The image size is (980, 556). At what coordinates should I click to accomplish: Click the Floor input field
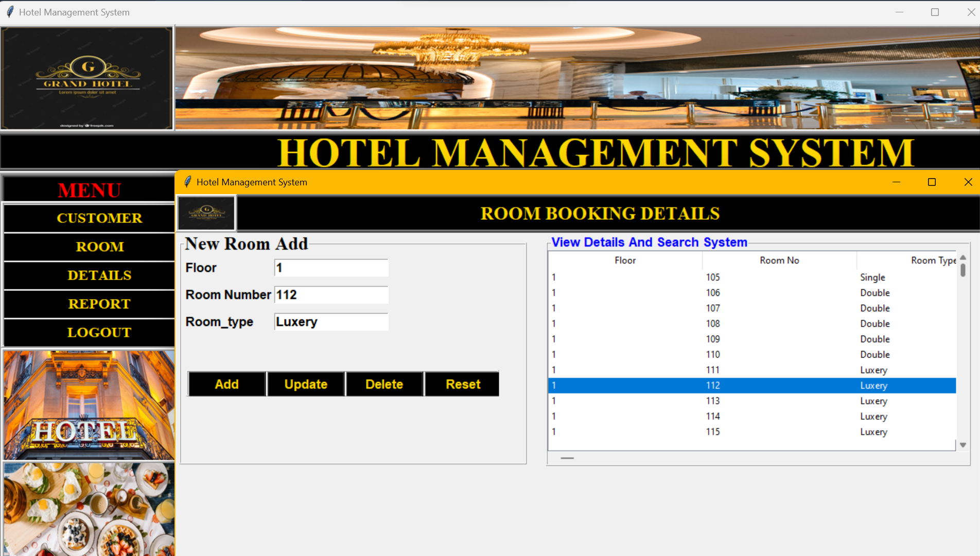point(331,268)
